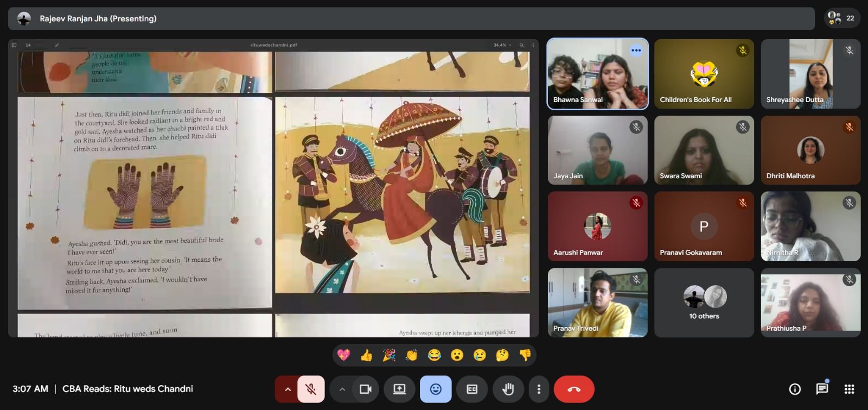Click the pencil edit icon in PDF toolbar
Screen dimensions: 868x410
point(57,45)
